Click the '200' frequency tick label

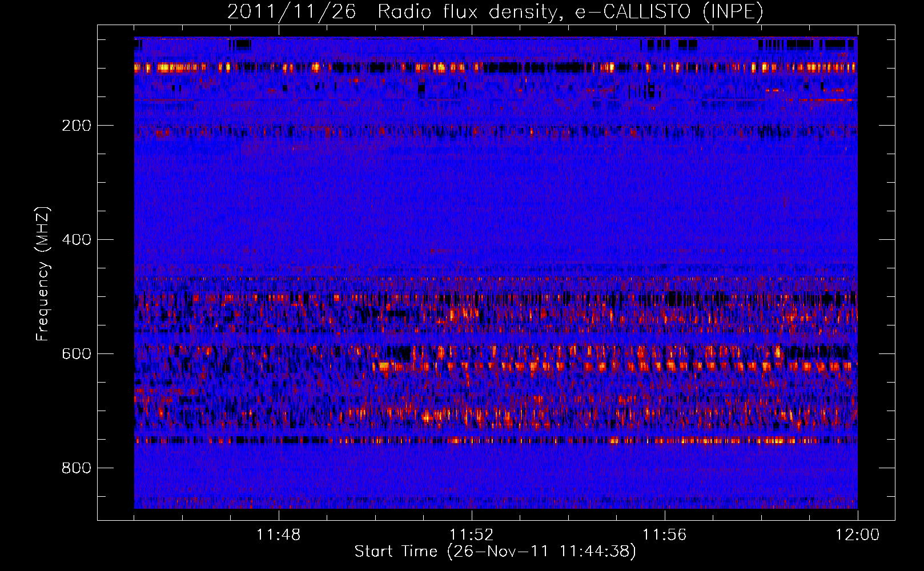[x=77, y=126]
